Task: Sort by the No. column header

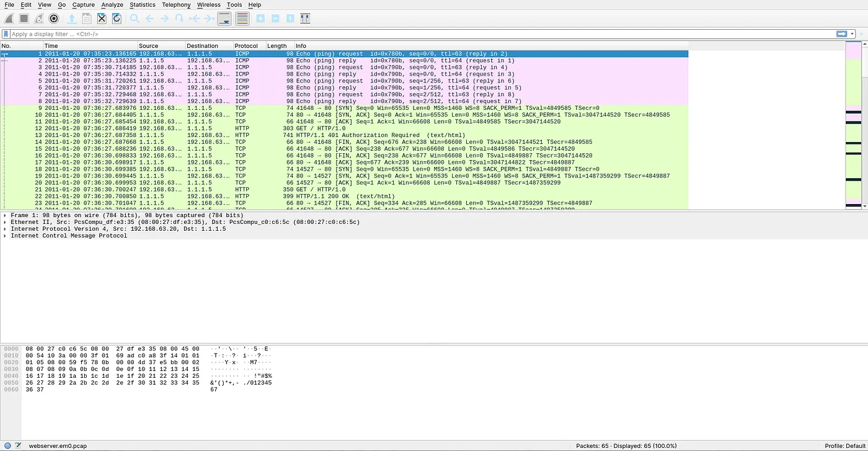Action: click(x=22, y=46)
